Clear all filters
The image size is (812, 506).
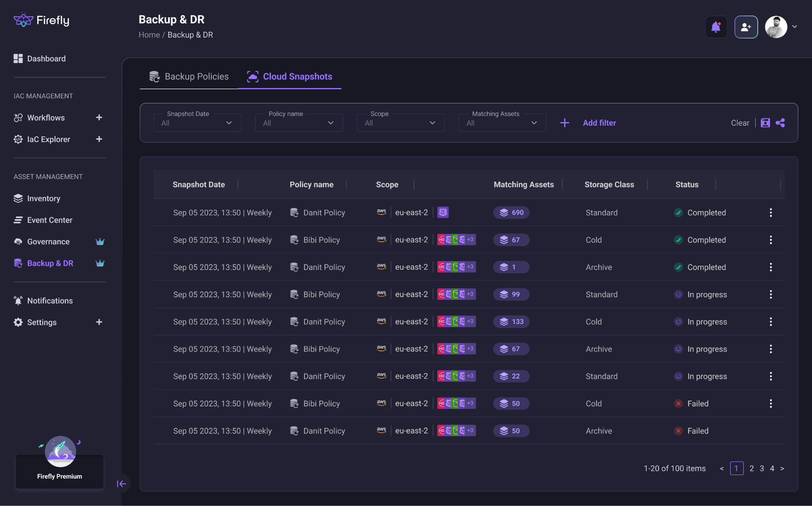(x=740, y=123)
